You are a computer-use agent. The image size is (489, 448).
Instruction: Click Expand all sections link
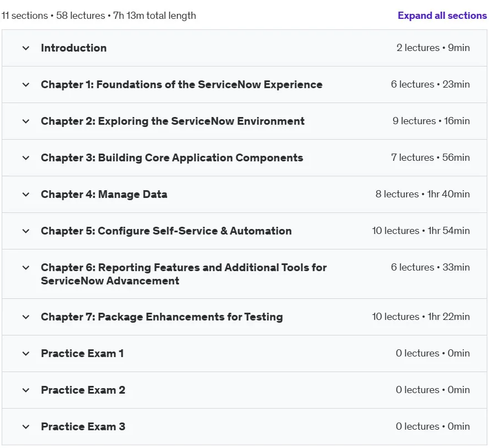tap(442, 16)
